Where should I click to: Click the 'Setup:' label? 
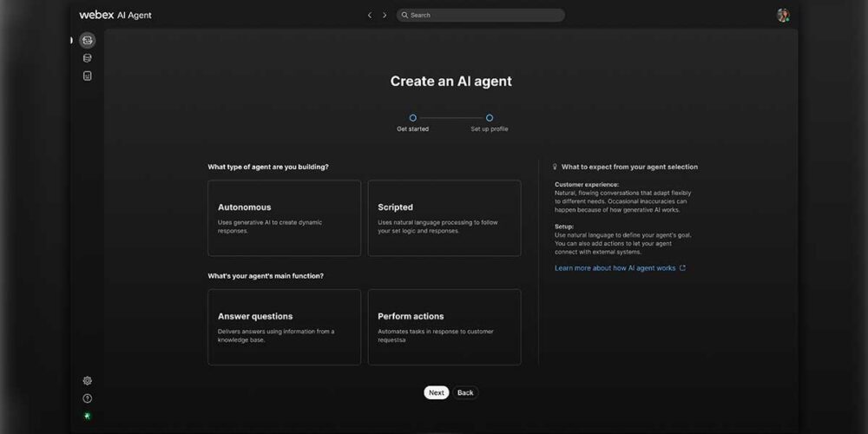(564, 227)
